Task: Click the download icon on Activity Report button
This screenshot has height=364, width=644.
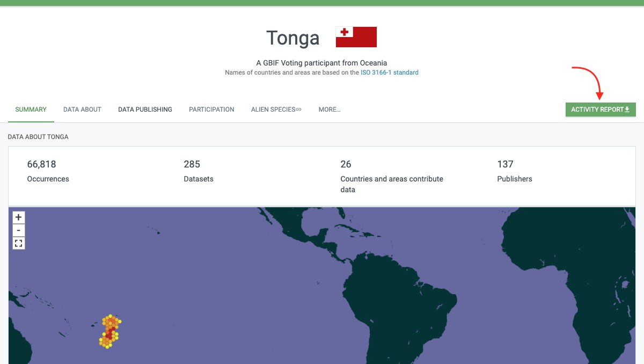Action: coord(627,109)
